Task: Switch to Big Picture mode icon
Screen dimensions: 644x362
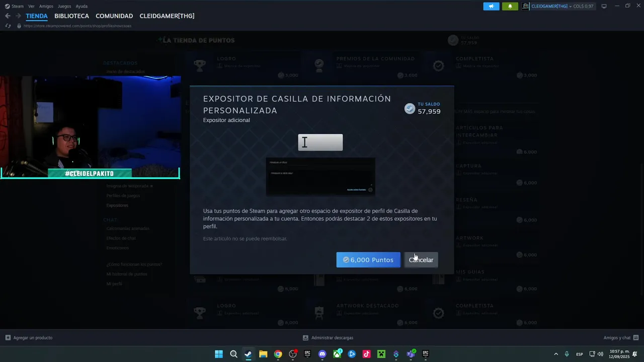Action: (604, 6)
